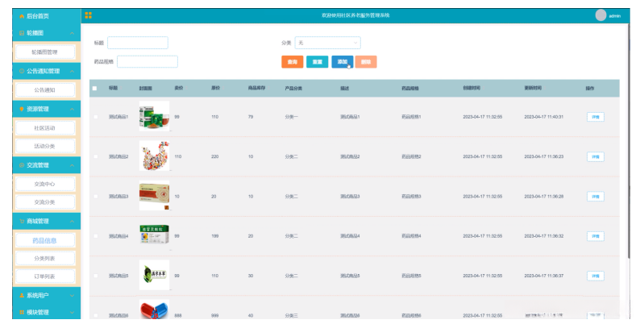Open 详情 for row 测试商品5

click(x=595, y=276)
